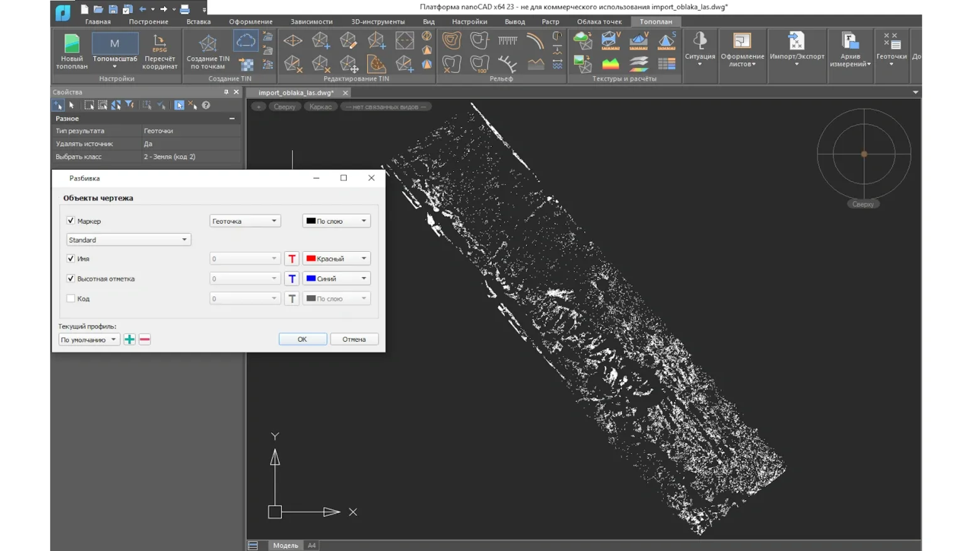
Task: Uncheck the Маркер checkbox
Action: 71,221
